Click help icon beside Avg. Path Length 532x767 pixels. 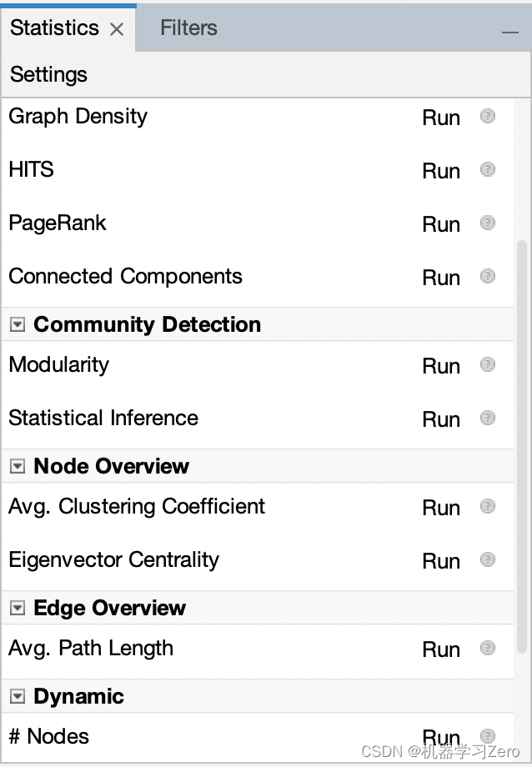pyautogui.click(x=488, y=648)
